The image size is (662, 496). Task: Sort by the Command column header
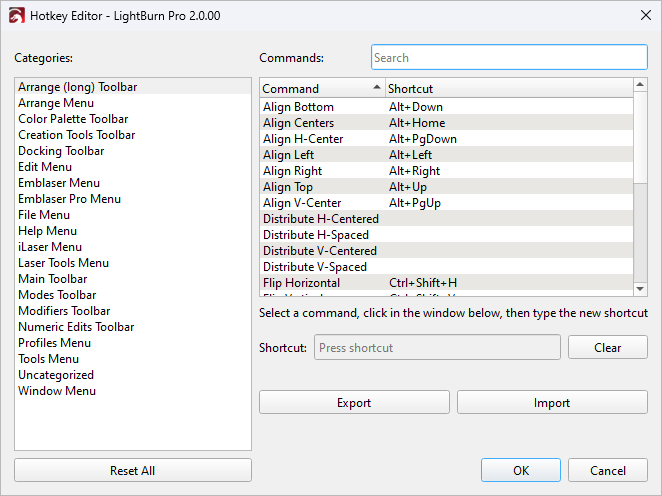pyautogui.click(x=320, y=88)
